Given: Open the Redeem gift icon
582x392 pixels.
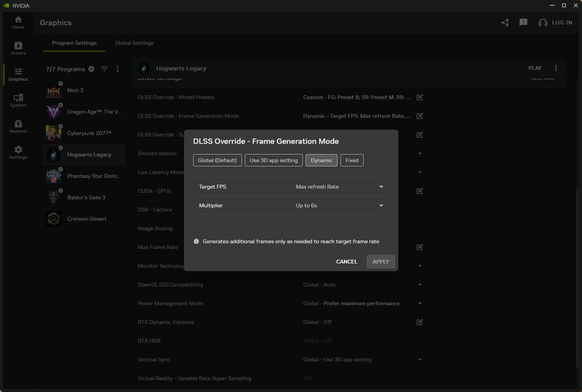Looking at the screenshot, I should (18, 126).
